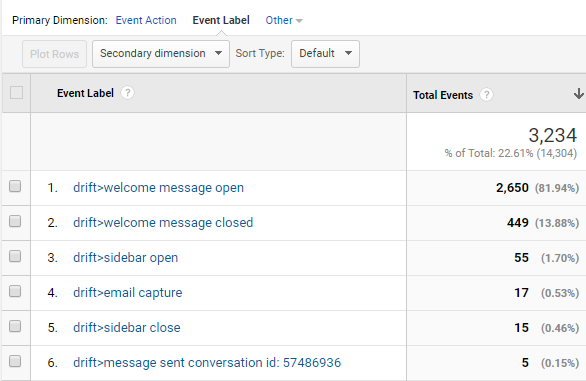Click the Event Label help question mark icon
Screen dimensions: 586x381
tap(127, 93)
